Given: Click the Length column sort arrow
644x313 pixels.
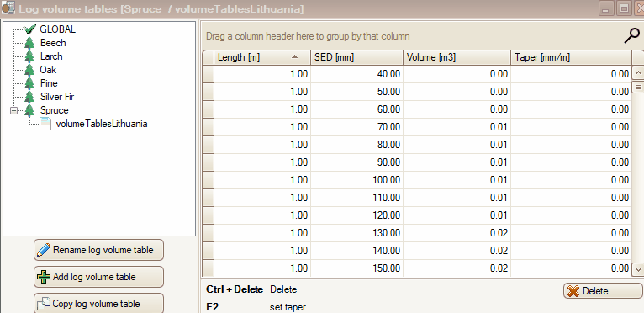Looking at the screenshot, I should pyautogui.click(x=294, y=57).
